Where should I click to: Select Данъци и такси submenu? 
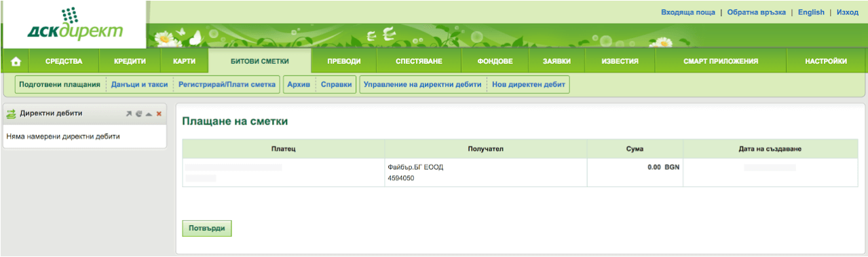pos(139,85)
